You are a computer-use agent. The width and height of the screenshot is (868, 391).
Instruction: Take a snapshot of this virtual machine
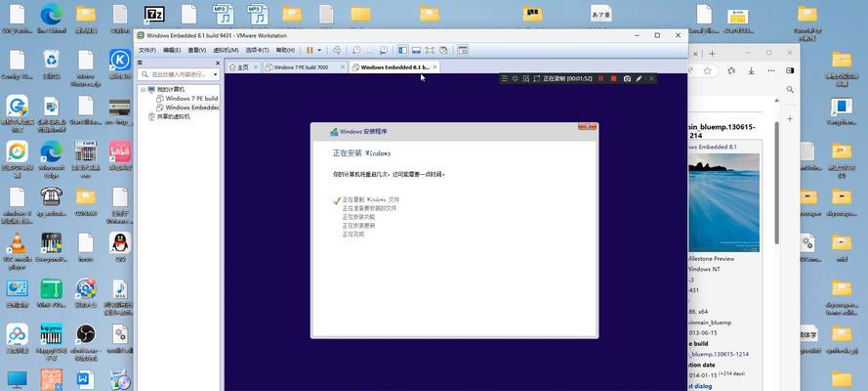[x=357, y=51]
